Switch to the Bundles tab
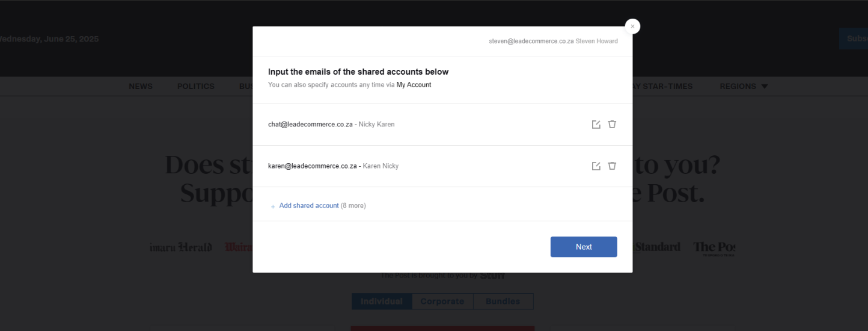868x331 pixels. coord(503,302)
